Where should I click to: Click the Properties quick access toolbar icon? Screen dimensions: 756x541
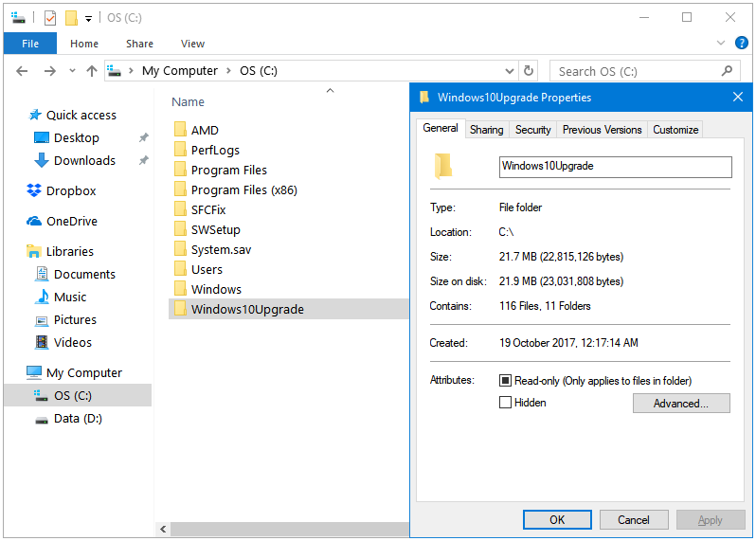coord(50,18)
